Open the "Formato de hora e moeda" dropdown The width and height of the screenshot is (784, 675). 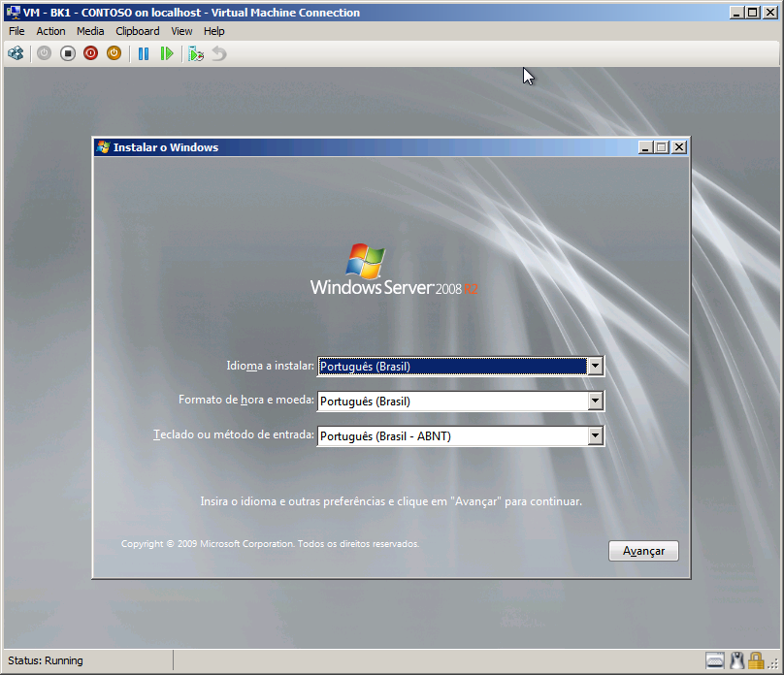coord(595,402)
